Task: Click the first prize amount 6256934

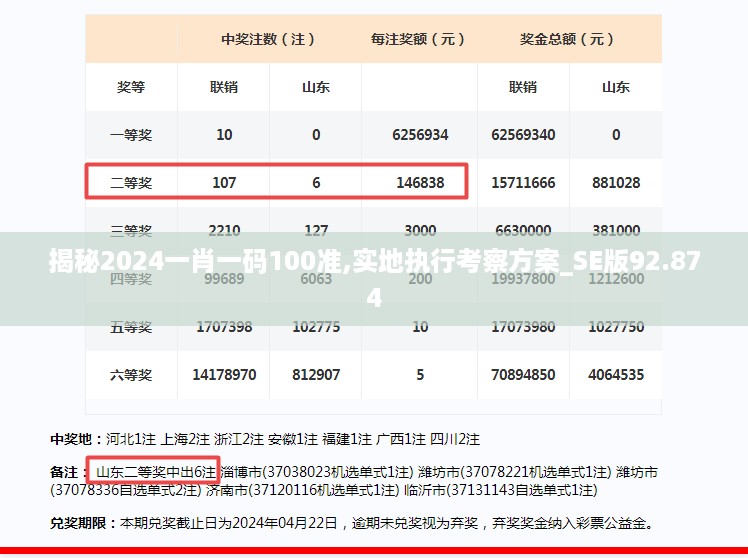Action: (420, 135)
